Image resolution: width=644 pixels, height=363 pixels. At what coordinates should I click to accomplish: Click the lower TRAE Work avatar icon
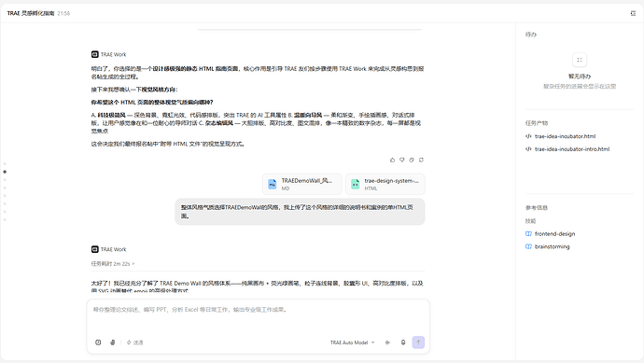95,249
